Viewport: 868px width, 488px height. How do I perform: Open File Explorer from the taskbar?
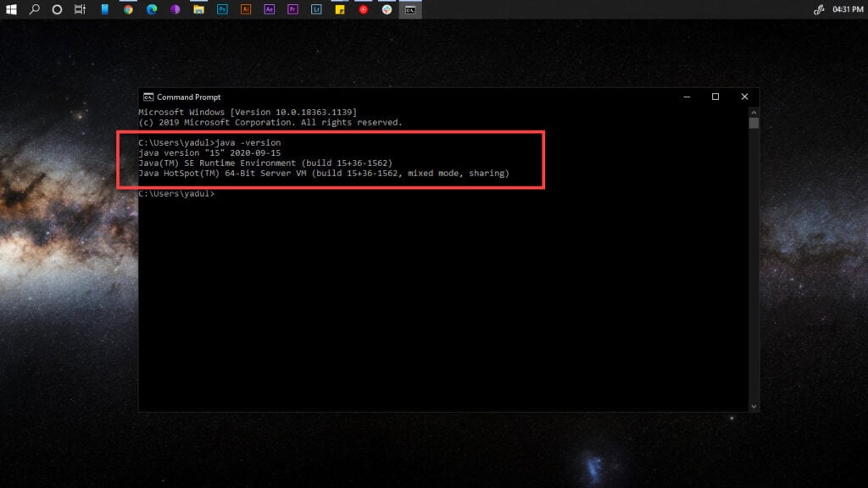click(198, 9)
